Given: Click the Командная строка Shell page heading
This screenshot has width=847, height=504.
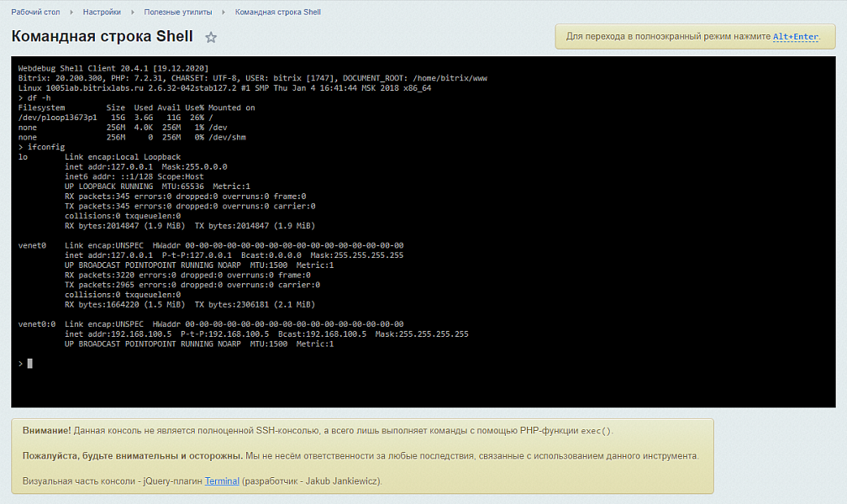Looking at the screenshot, I should [102, 37].
